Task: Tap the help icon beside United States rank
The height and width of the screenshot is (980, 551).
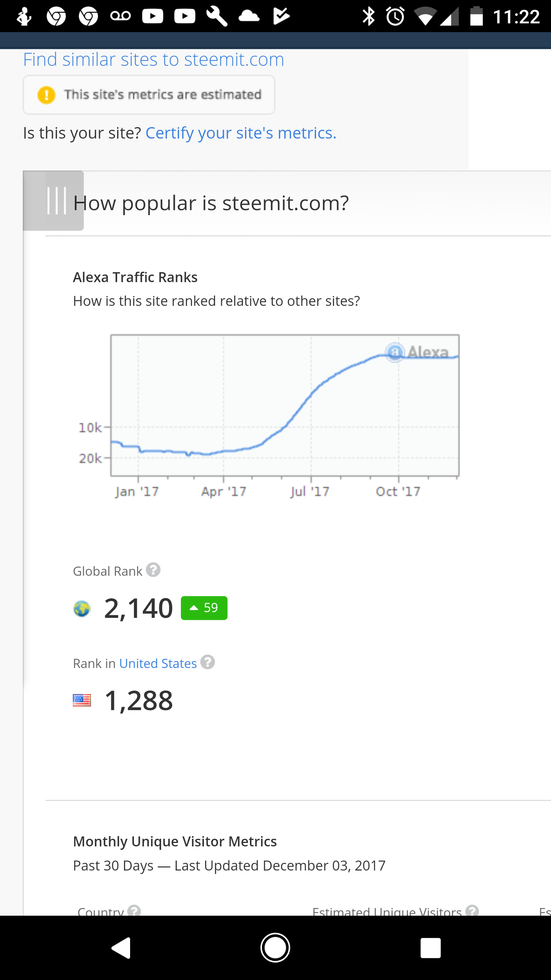Action: [x=207, y=662]
